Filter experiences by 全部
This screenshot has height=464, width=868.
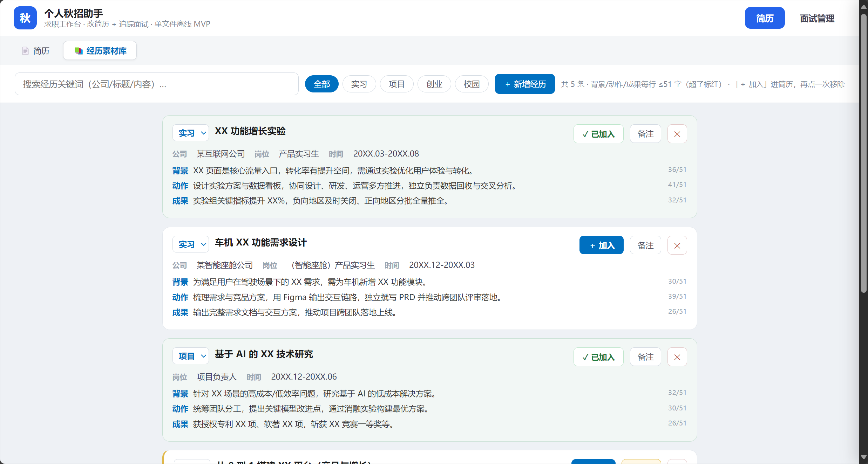pyautogui.click(x=321, y=84)
